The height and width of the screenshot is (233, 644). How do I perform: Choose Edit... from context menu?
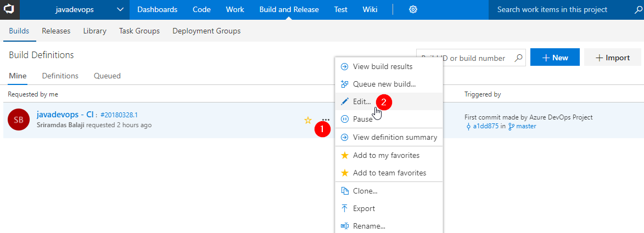389,101
